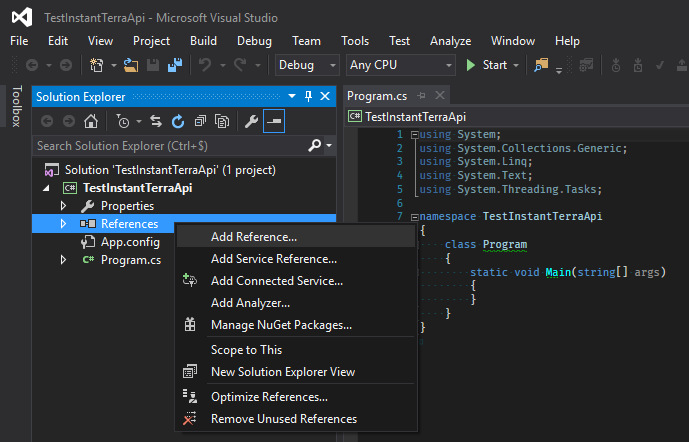Viewport: 689px width, 442px height.
Task: Open the Pending Changes Filter dropdown arrow
Action: coord(139,121)
